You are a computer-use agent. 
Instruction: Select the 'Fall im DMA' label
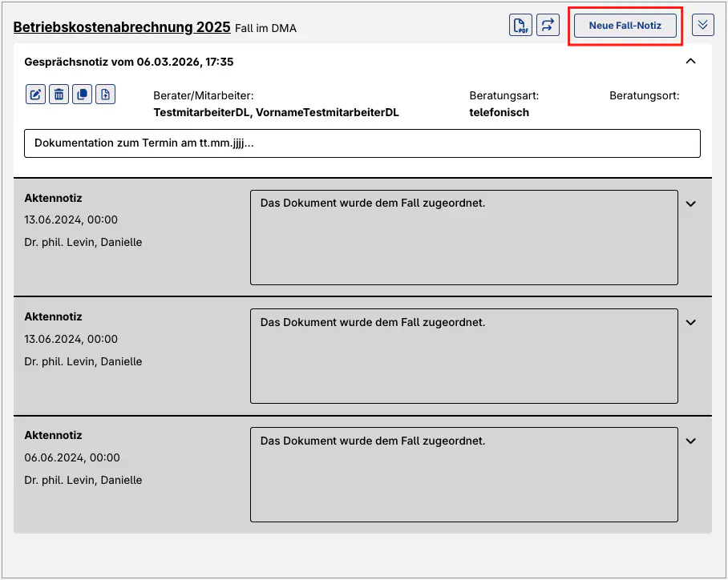[x=265, y=28]
